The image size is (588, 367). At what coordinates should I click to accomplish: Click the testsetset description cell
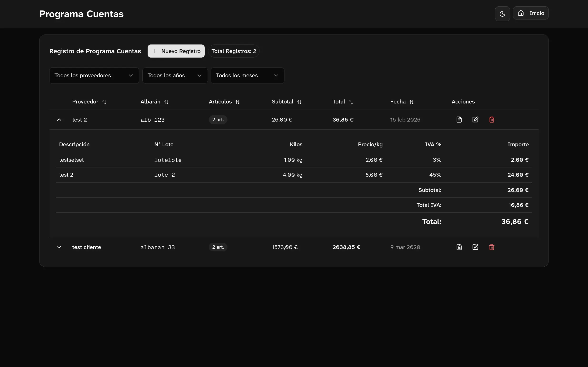[x=71, y=160]
